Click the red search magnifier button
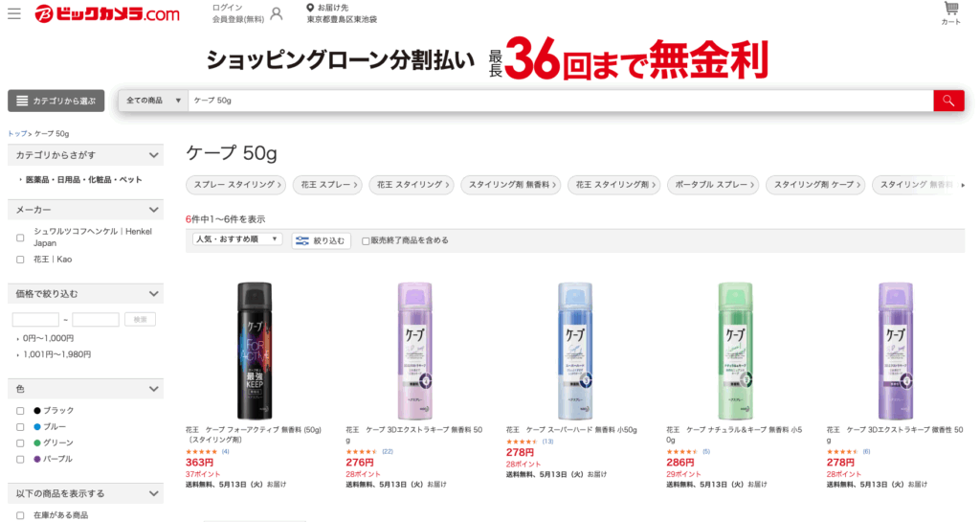Screen dimensions: 980x522 coord(948,101)
